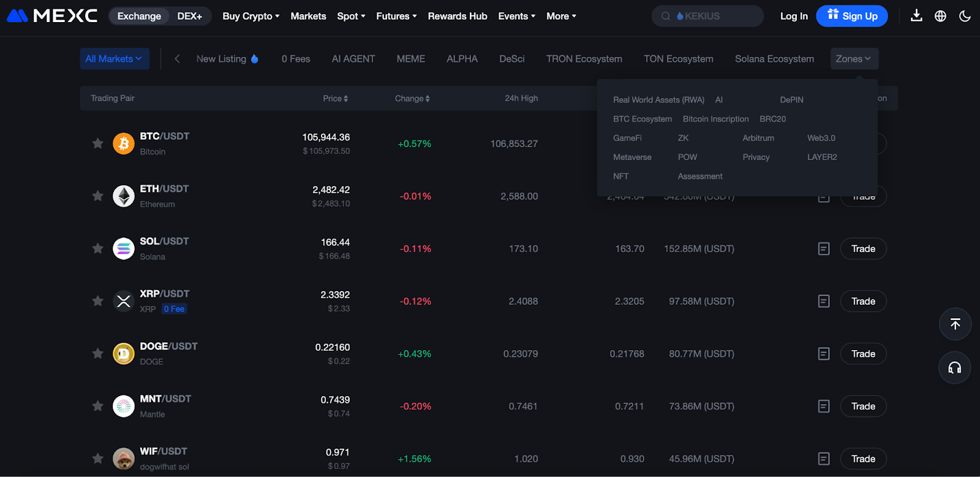Favorite XRP/USDT with star
The width and height of the screenshot is (980, 477).
97,301
